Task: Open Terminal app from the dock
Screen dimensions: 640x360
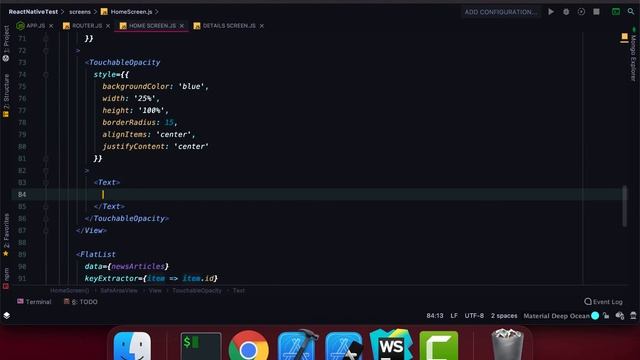Action: pyautogui.click(x=201, y=346)
